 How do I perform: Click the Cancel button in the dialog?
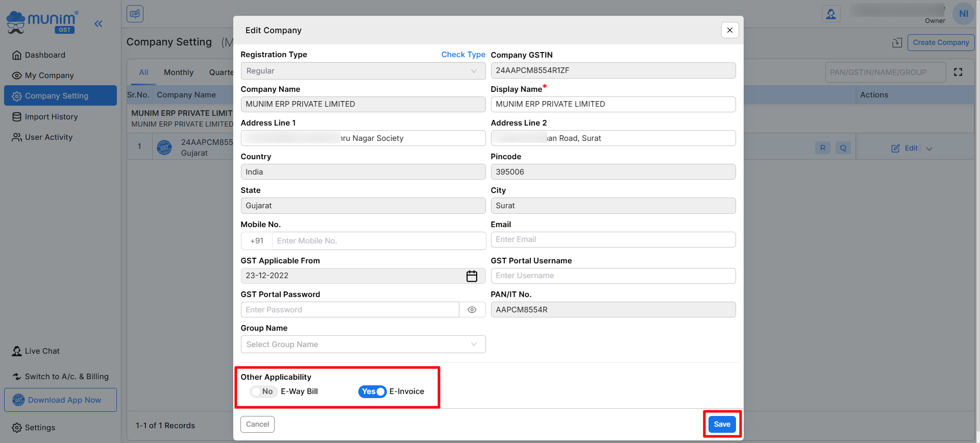point(257,424)
